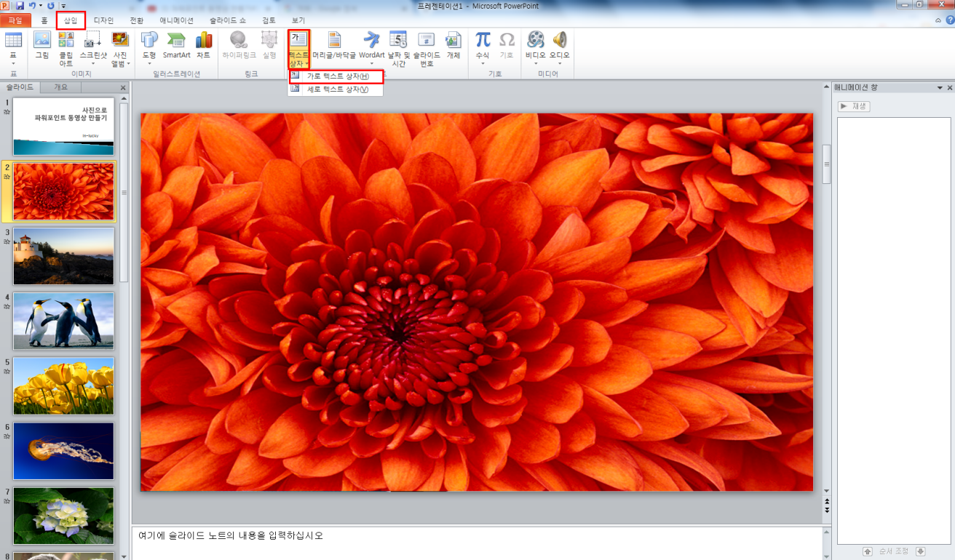Select slide 3 lighthouse thumbnail

coord(64,256)
